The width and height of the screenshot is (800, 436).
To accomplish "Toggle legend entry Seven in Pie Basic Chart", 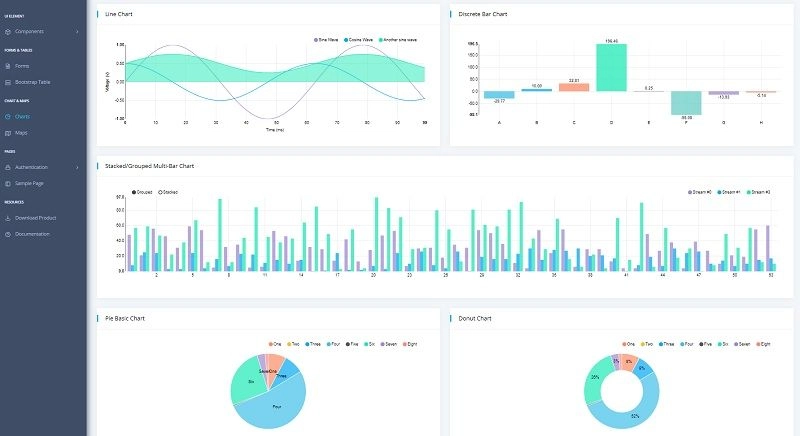I will coord(389,344).
